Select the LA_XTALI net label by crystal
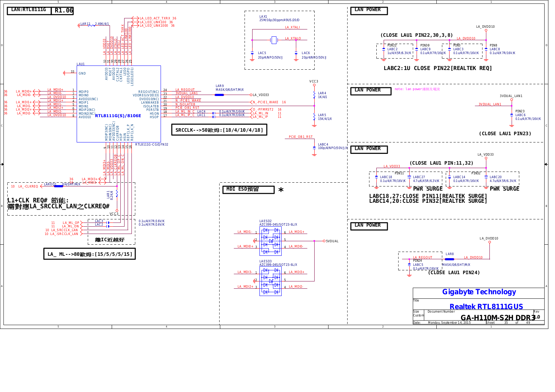This screenshot has height=392, width=555. click(292, 27)
